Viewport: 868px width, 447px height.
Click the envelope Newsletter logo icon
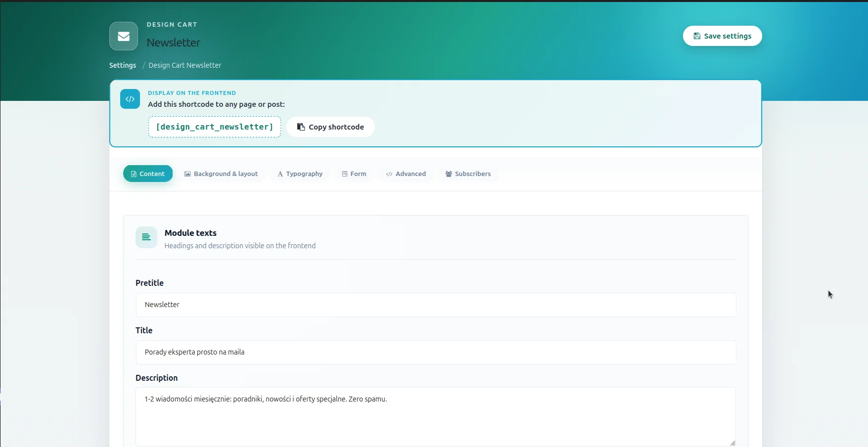click(x=124, y=36)
